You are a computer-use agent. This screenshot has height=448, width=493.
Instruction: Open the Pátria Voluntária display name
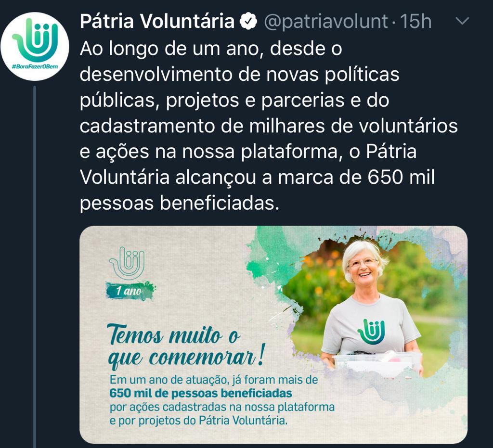pyautogui.click(x=157, y=21)
